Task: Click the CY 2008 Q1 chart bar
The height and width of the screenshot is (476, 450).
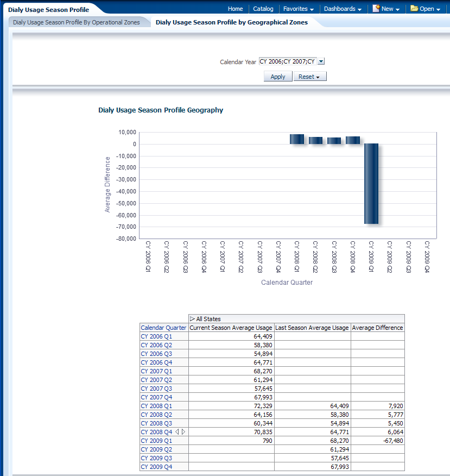Action: click(297, 139)
